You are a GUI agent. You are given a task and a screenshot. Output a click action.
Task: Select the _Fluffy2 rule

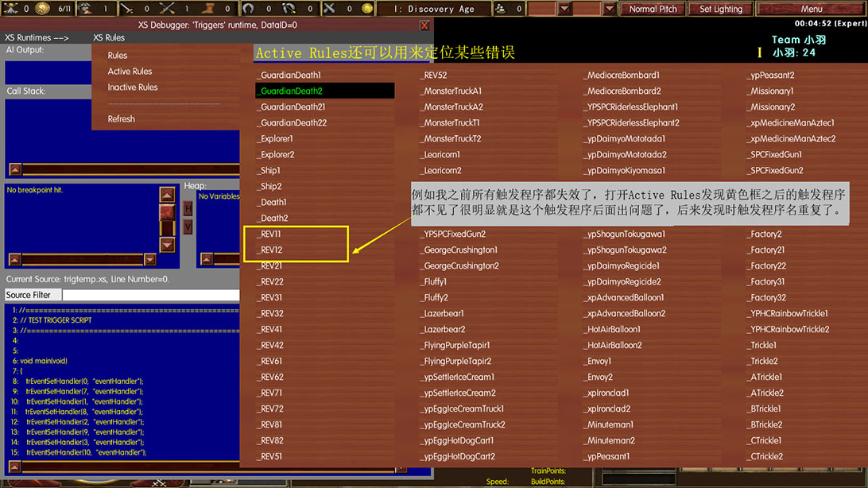[435, 298]
